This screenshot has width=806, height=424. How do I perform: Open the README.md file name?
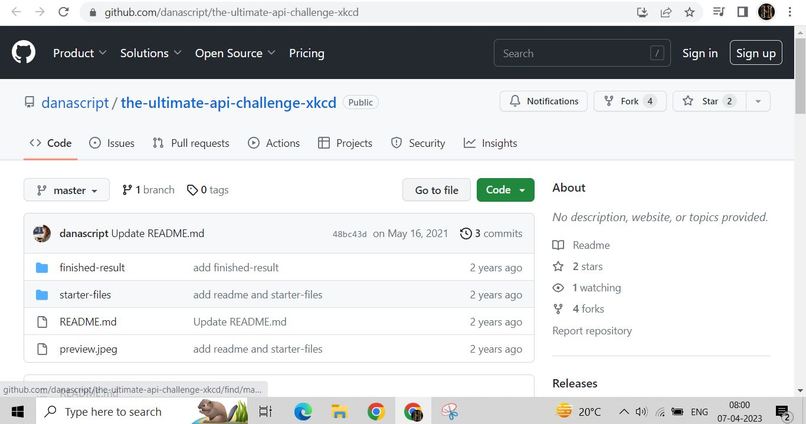[88, 322]
